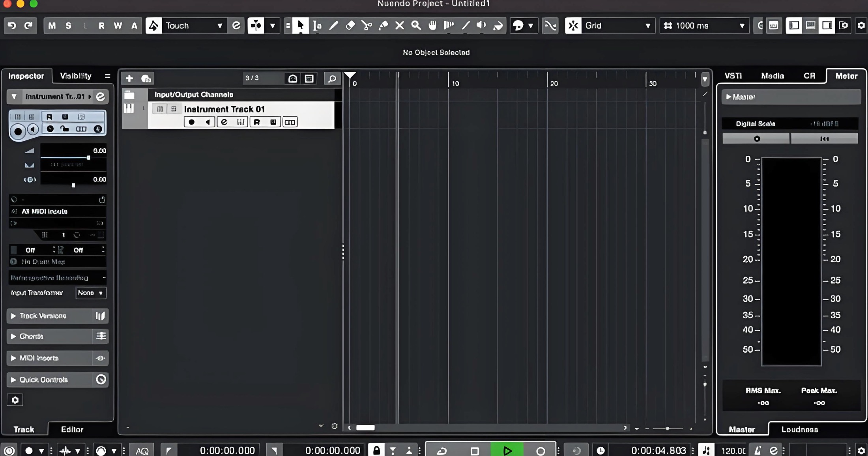Select the Comp tool
The image size is (868, 456).
tap(449, 26)
